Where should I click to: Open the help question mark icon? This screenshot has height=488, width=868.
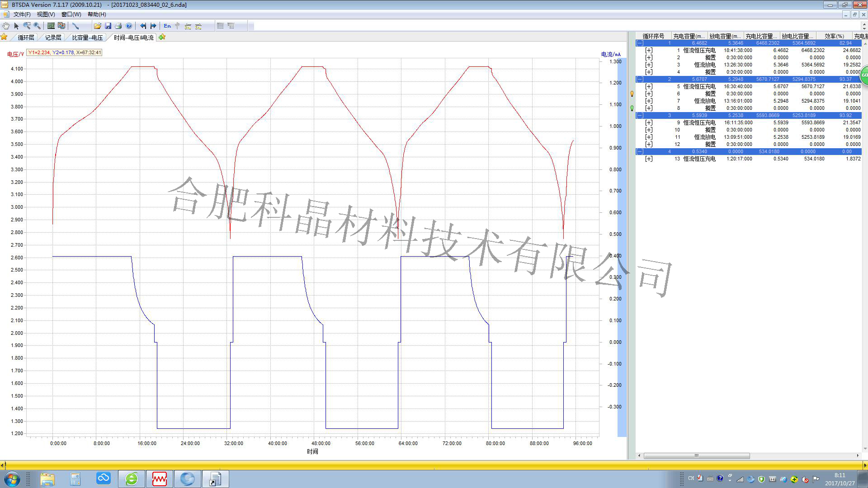[129, 26]
